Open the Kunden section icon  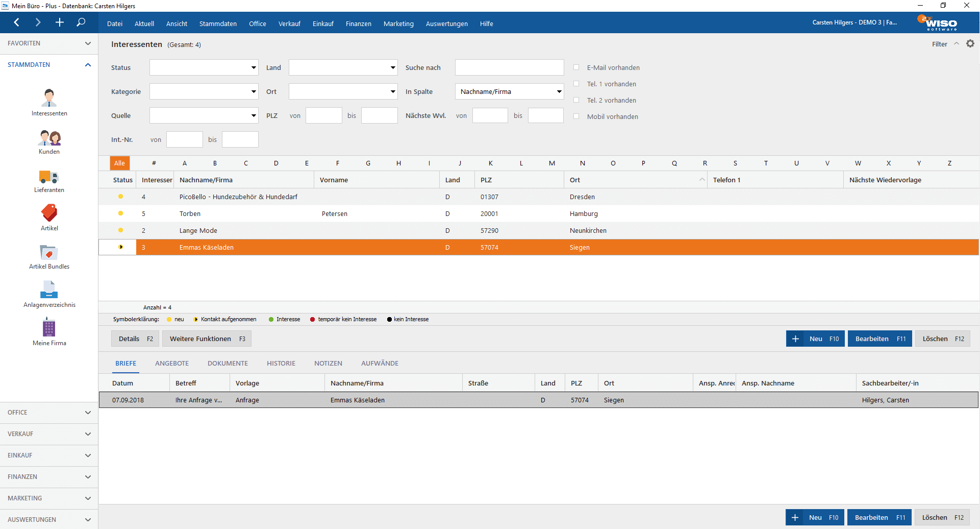click(x=49, y=138)
